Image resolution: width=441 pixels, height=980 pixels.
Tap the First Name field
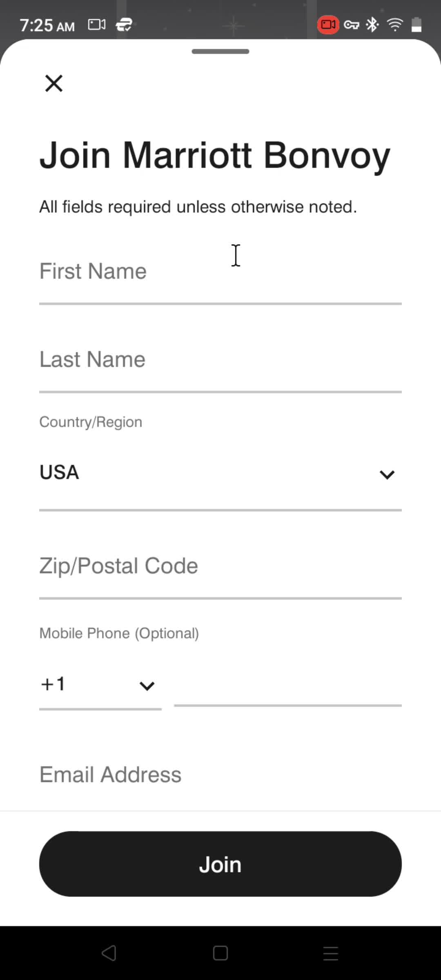220,272
